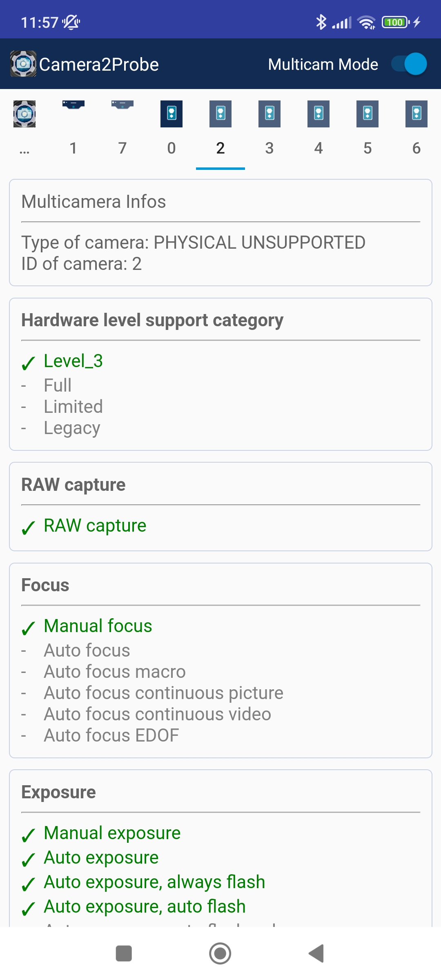Tap the camera 0 phone icon
The height and width of the screenshot is (980, 441).
[x=171, y=114]
